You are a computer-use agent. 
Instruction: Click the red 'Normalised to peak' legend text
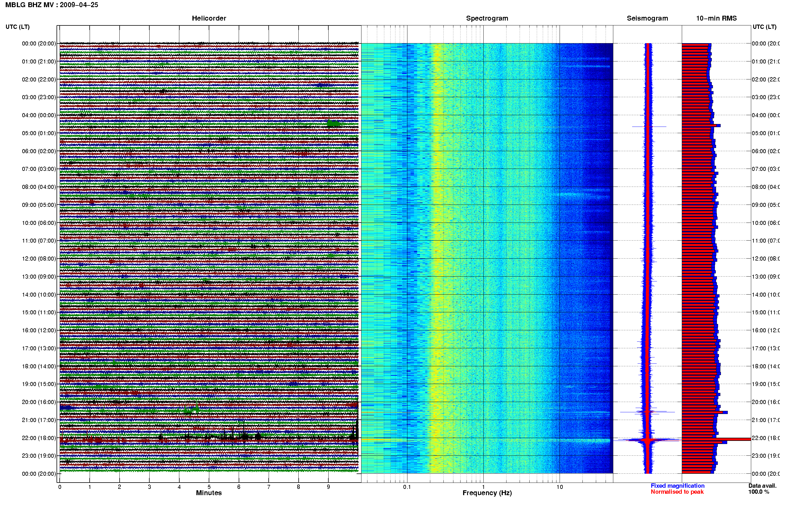(677, 492)
